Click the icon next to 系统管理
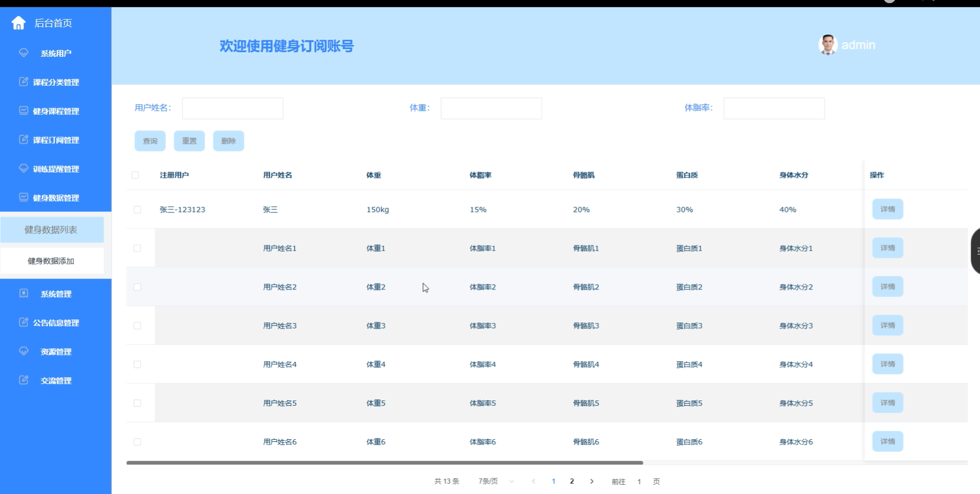The image size is (980, 494). 24,294
